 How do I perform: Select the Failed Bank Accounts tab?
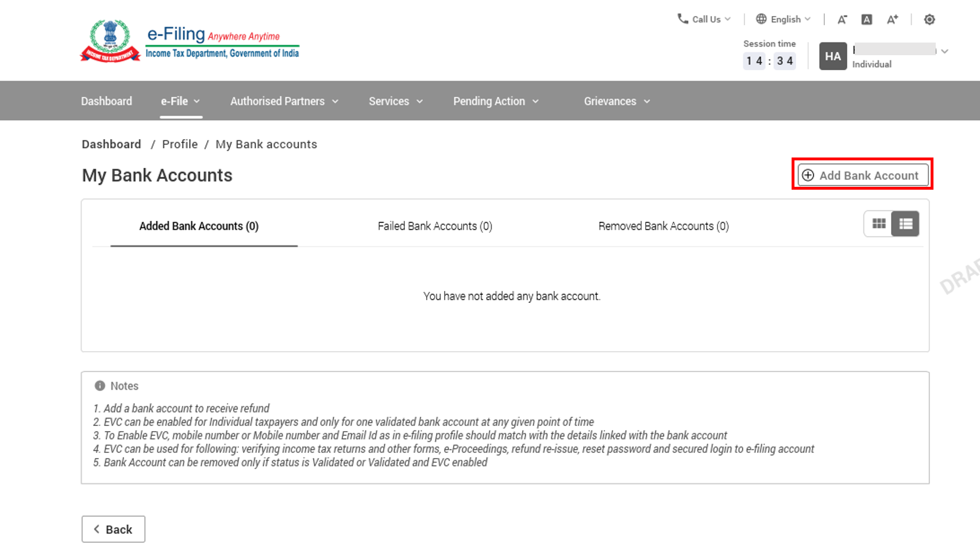coord(435,226)
